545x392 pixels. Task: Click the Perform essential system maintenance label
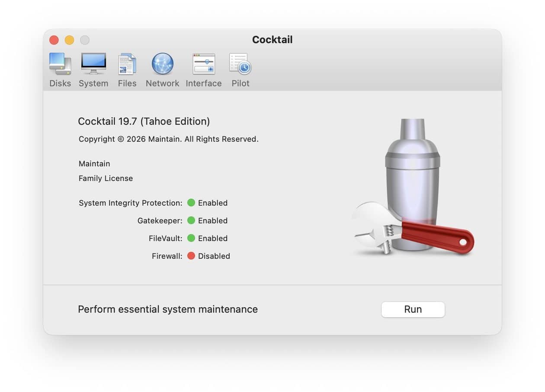click(167, 309)
